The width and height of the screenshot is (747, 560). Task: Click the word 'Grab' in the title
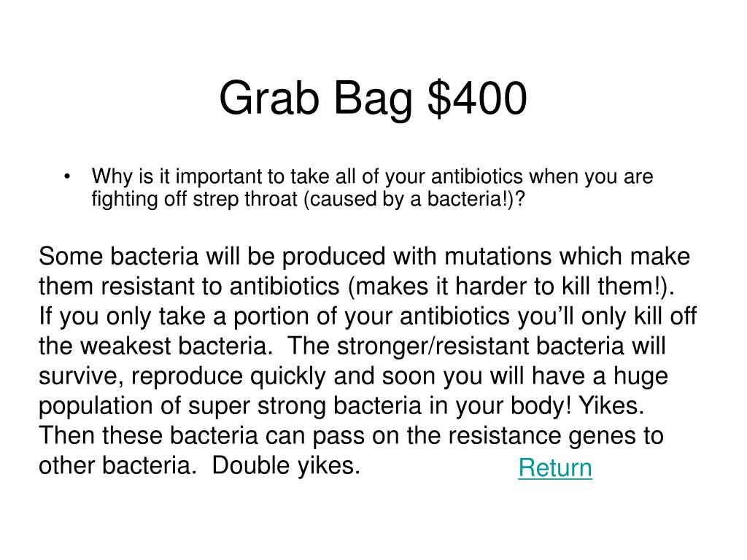click(269, 98)
